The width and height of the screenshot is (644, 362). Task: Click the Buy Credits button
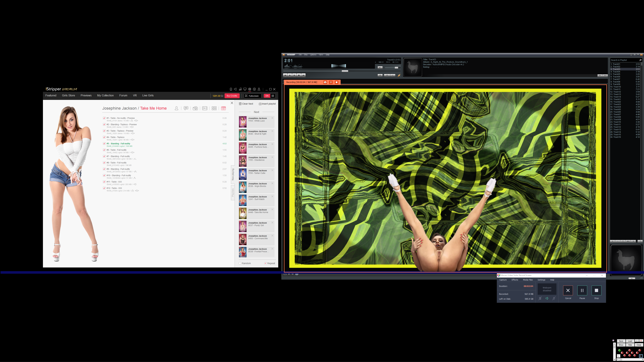point(232,96)
